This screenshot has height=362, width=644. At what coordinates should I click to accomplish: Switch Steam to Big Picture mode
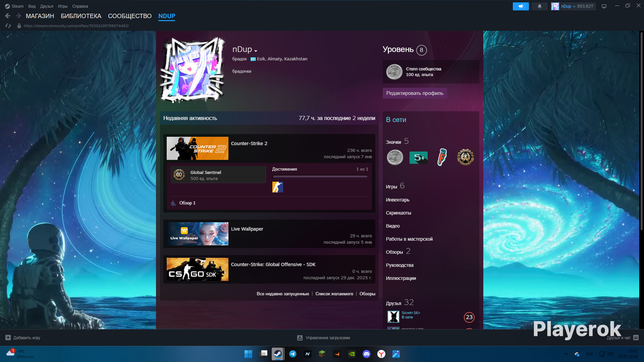coord(604,6)
